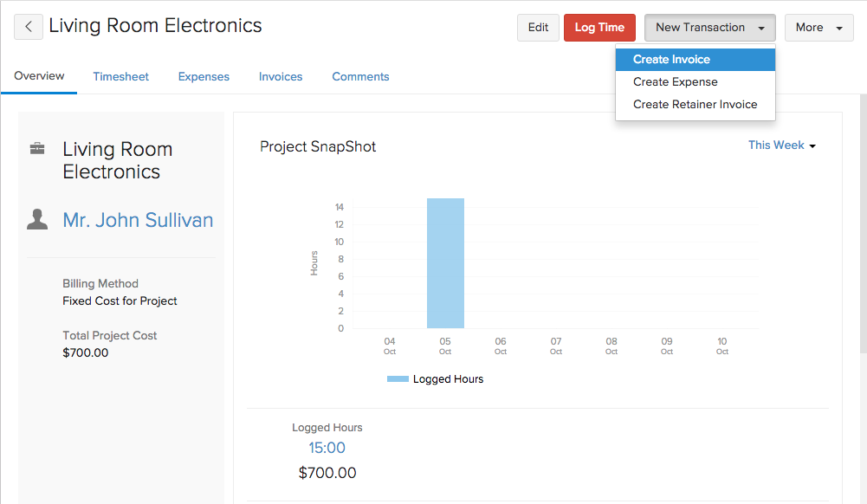Image resolution: width=867 pixels, height=504 pixels.
Task: Click the 10 Oct axis label
Action: coord(722,346)
